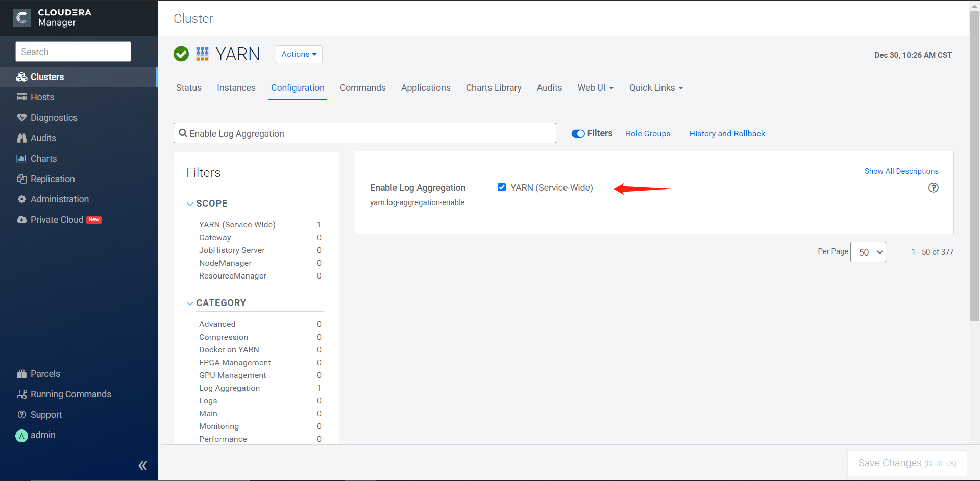Click the magnifier icon in configuration search

click(183, 133)
